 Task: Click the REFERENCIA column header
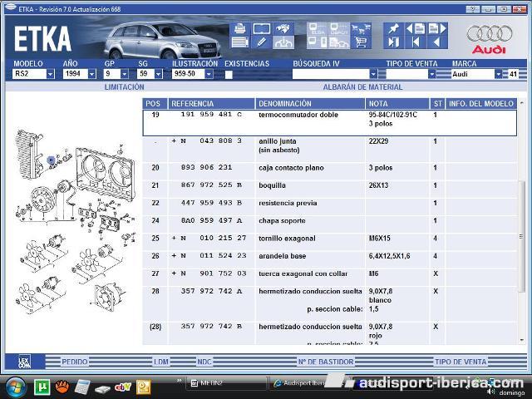coord(211,103)
